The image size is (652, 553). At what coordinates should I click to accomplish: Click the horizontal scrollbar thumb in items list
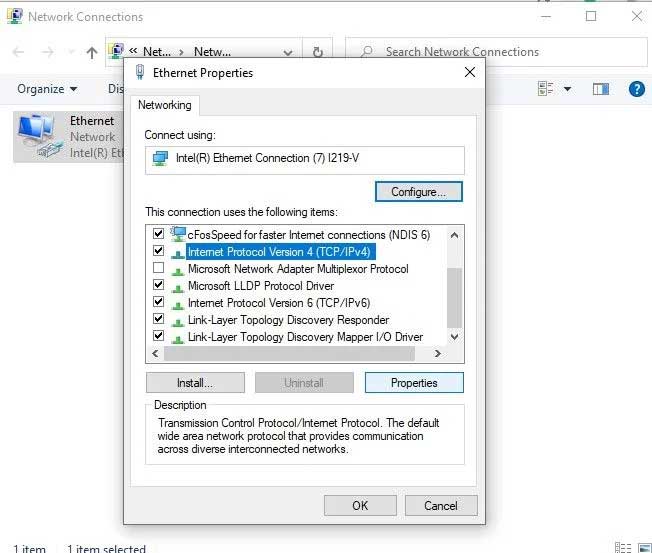(289, 354)
